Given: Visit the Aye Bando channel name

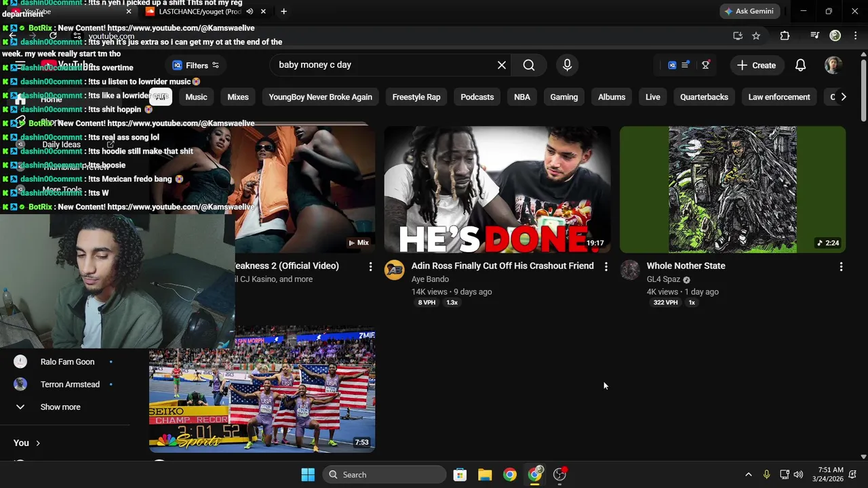Looking at the screenshot, I should (x=430, y=279).
